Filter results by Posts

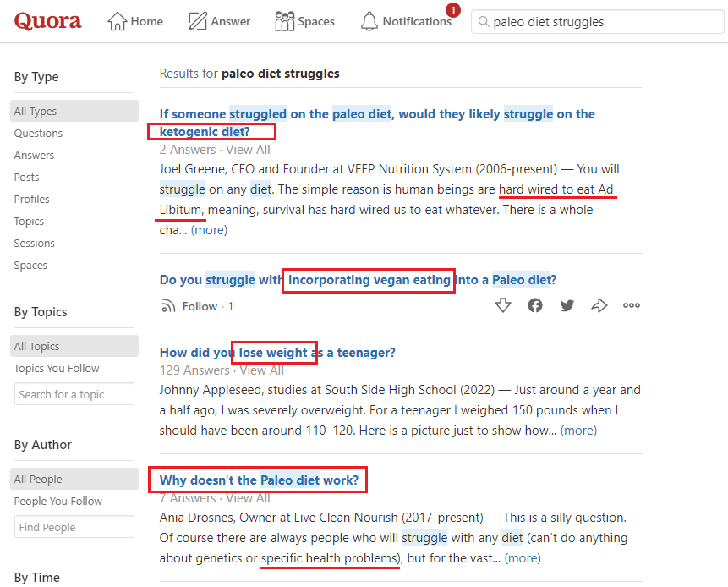26,178
